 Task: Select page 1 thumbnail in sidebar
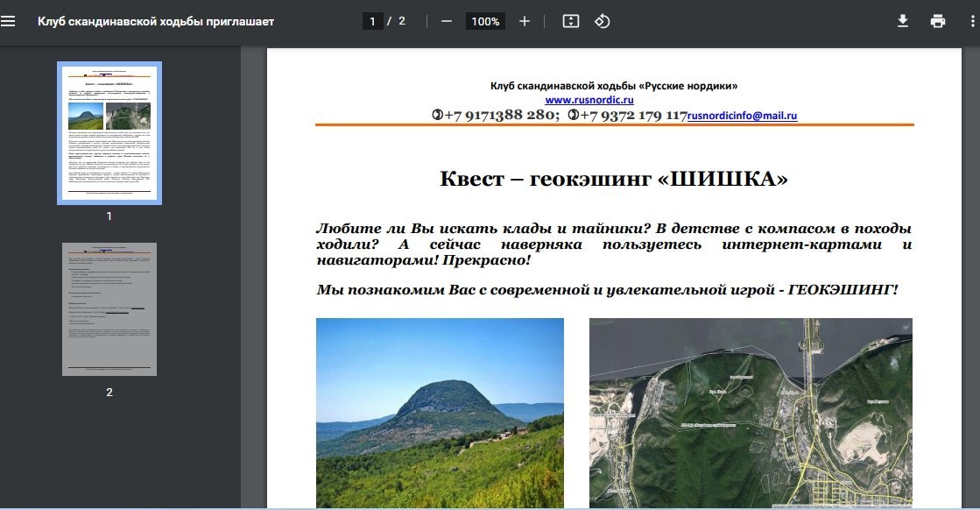click(109, 132)
